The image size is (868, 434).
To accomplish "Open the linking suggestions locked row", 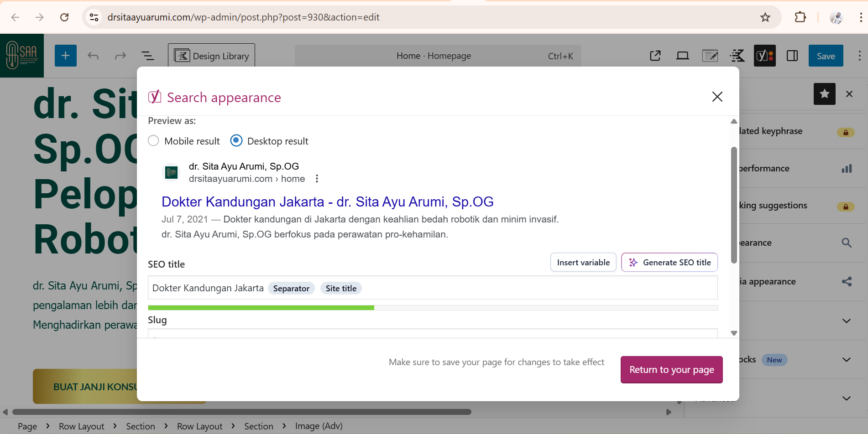I will (797, 206).
